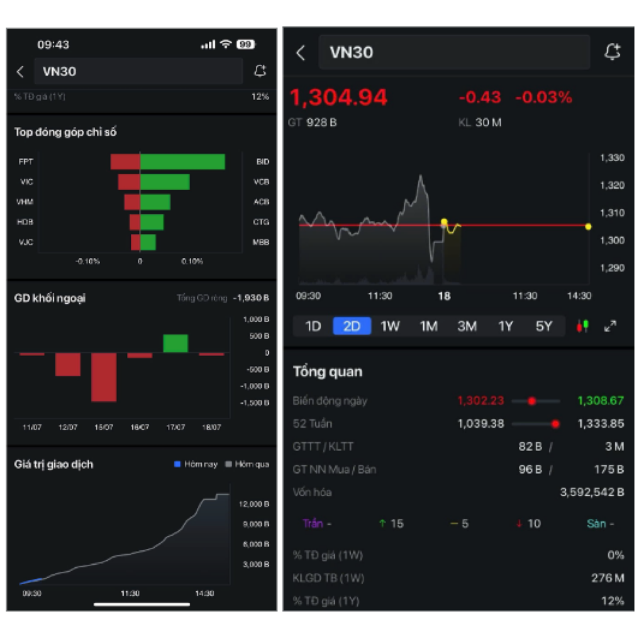
Task: Select the 2D time range
Action: tap(352, 326)
